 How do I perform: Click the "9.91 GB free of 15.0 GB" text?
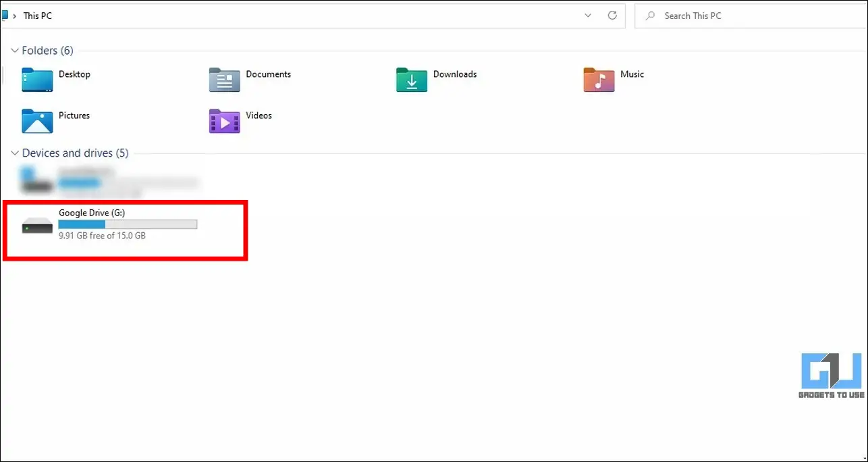[x=102, y=236]
